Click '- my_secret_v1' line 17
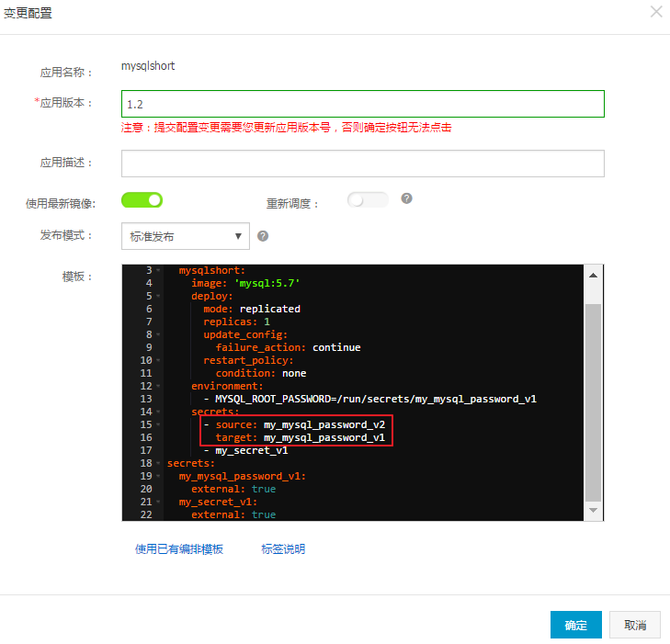 [x=245, y=450]
